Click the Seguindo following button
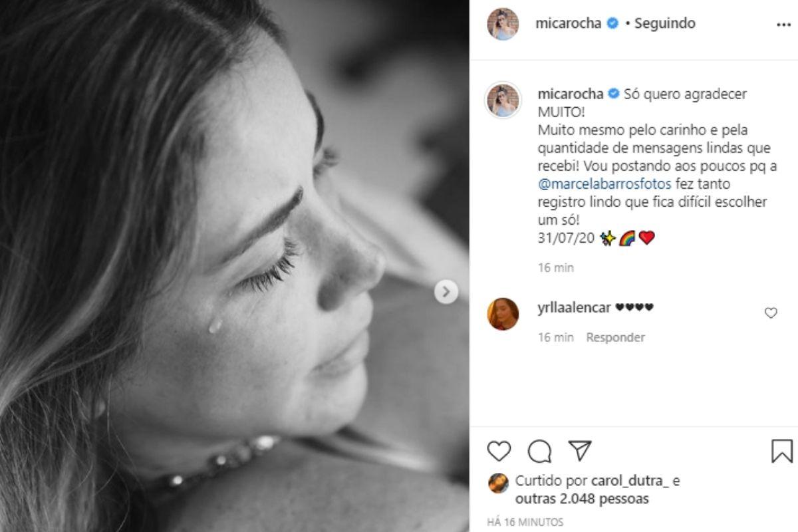 click(664, 23)
